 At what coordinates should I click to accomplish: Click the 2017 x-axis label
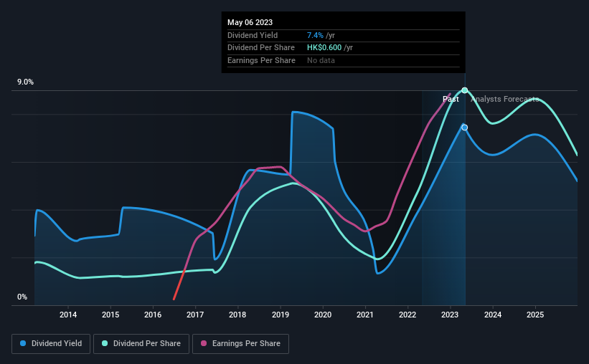[x=195, y=315]
